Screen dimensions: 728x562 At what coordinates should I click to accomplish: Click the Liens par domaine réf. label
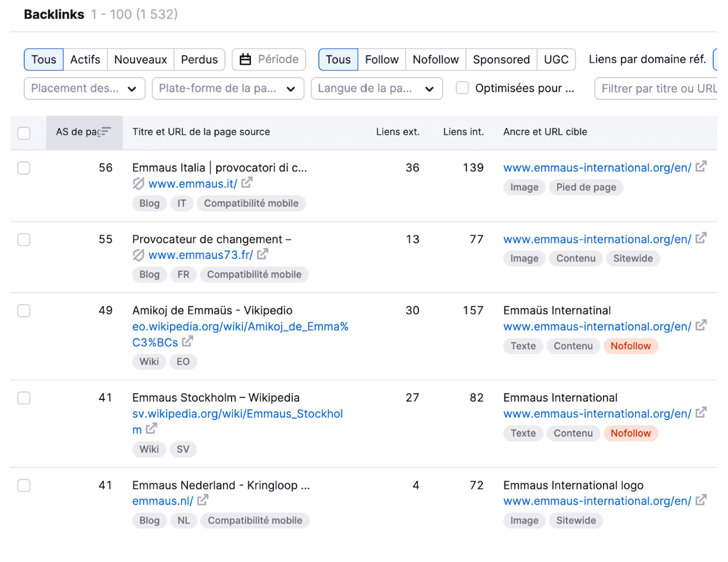point(648,59)
